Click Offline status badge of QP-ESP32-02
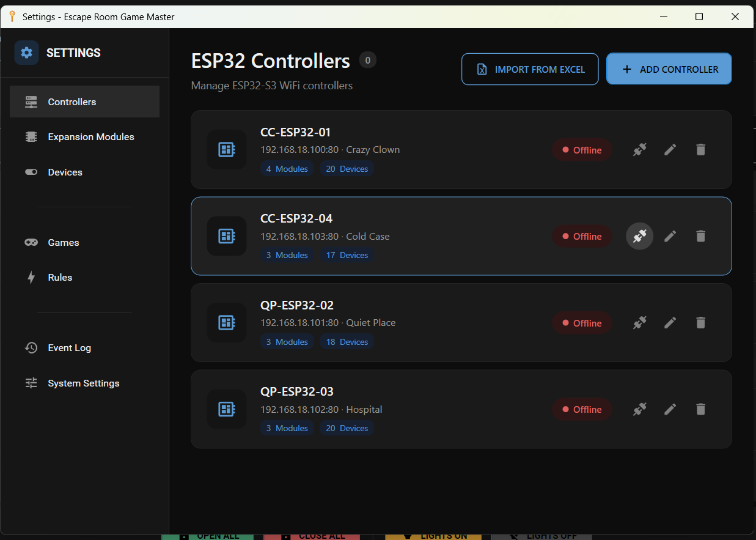Image resolution: width=756 pixels, height=540 pixels. coord(582,323)
